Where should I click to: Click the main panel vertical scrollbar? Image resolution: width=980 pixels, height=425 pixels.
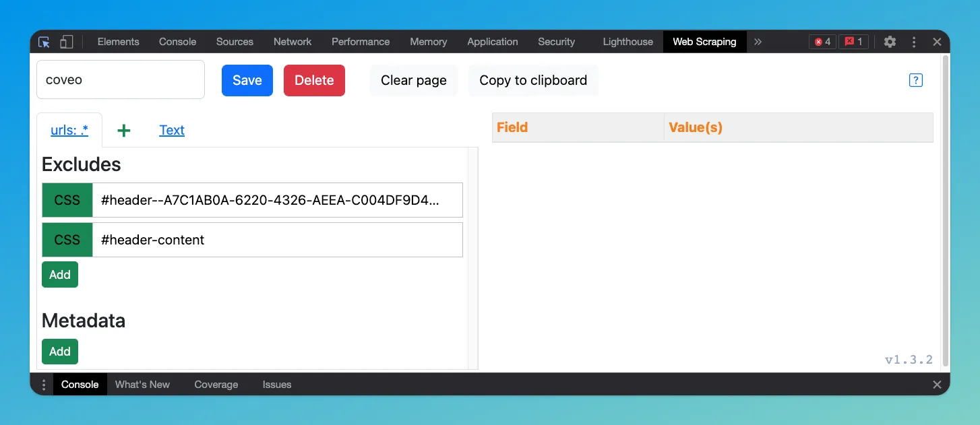pyautogui.click(x=946, y=211)
